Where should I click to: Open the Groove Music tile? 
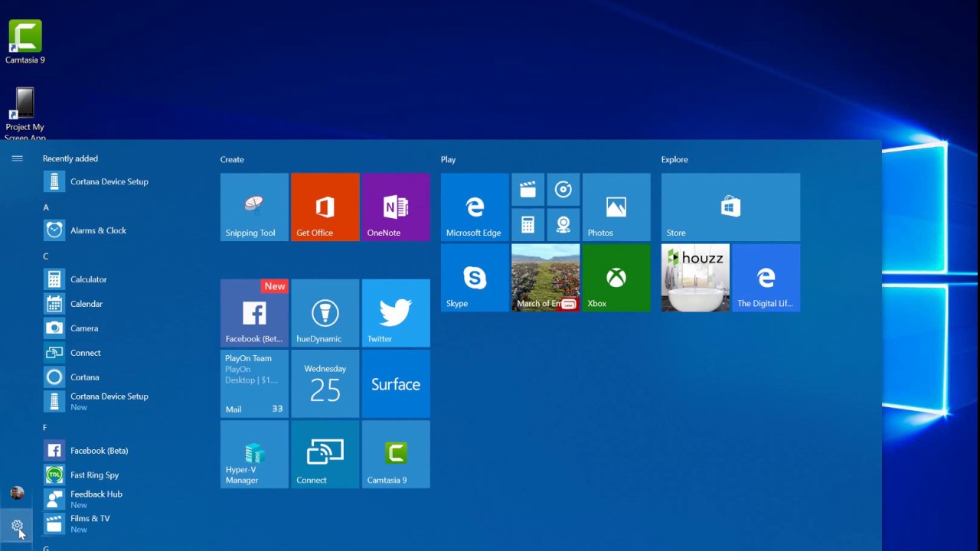pyautogui.click(x=563, y=190)
